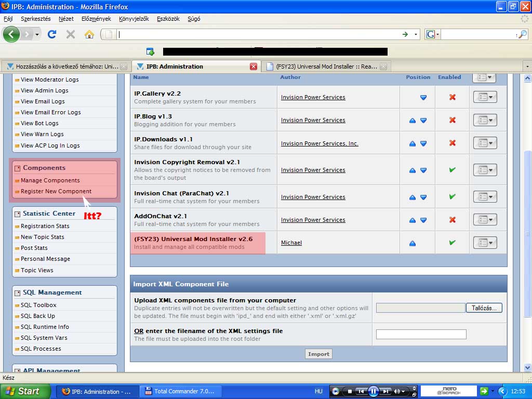Click the Michael author link
This screenshot has width=532, height=399.
291,243
